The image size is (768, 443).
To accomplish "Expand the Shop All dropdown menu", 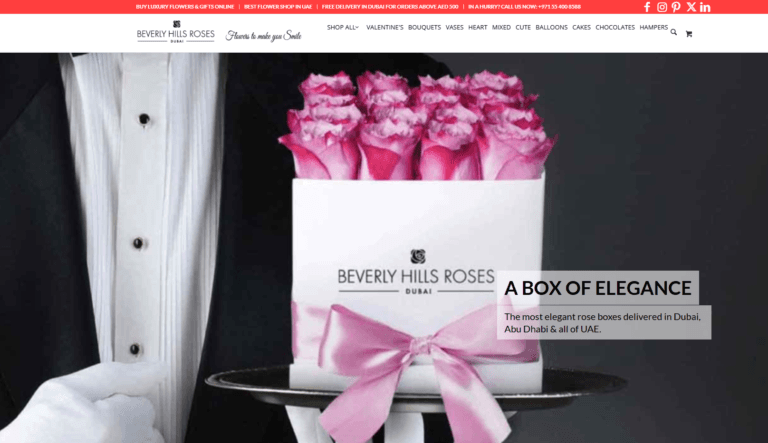I will 342,27.
